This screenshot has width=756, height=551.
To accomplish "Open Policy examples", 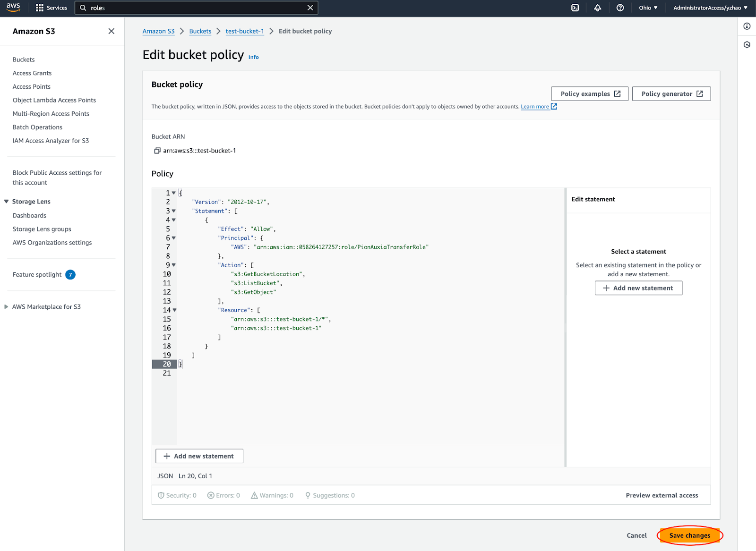I will point(590,94).
